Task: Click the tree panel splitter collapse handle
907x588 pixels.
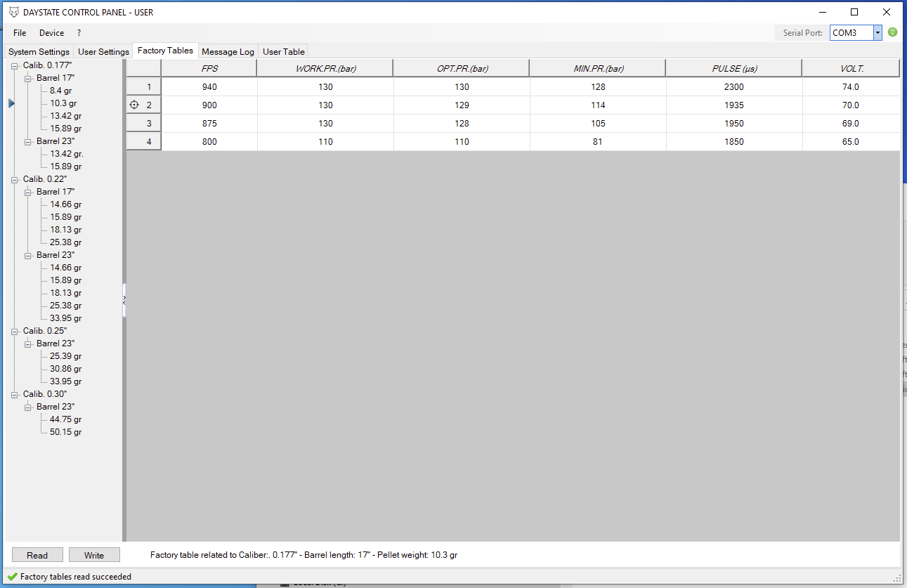Action: [124, 300]
